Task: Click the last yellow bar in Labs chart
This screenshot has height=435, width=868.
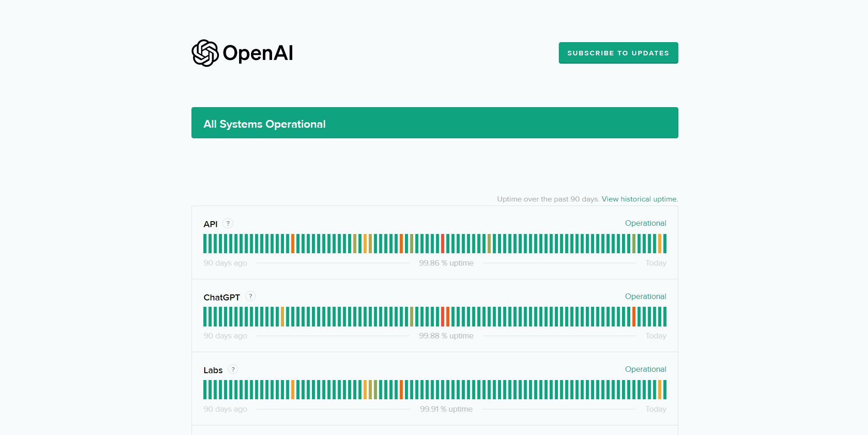Action: [x=660, y=390]
